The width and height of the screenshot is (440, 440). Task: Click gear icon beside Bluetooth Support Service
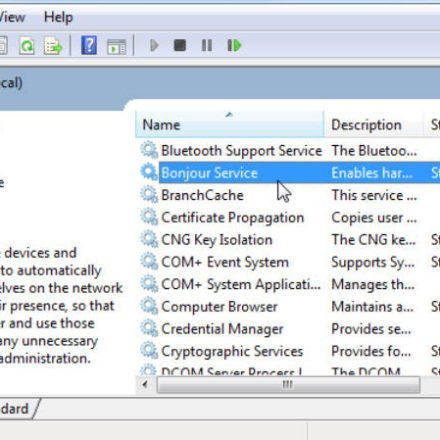(149, 150)
